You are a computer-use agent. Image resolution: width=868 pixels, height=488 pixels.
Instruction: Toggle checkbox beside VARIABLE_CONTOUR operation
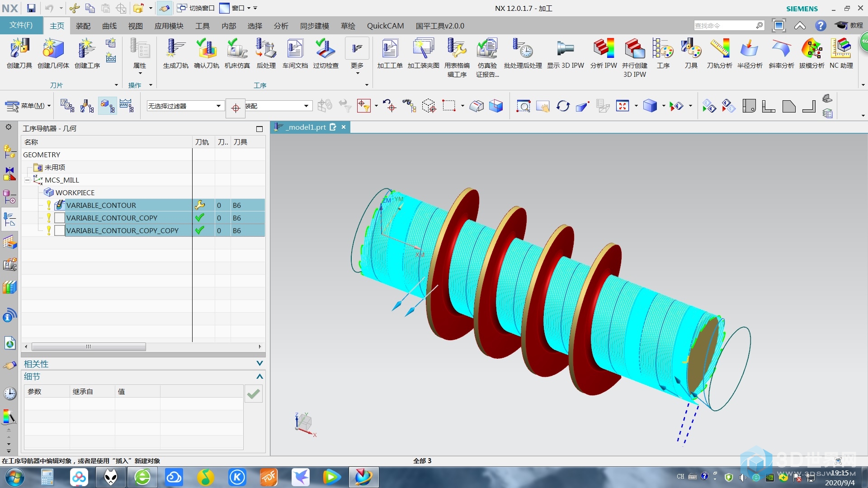(x=60, y=205)
